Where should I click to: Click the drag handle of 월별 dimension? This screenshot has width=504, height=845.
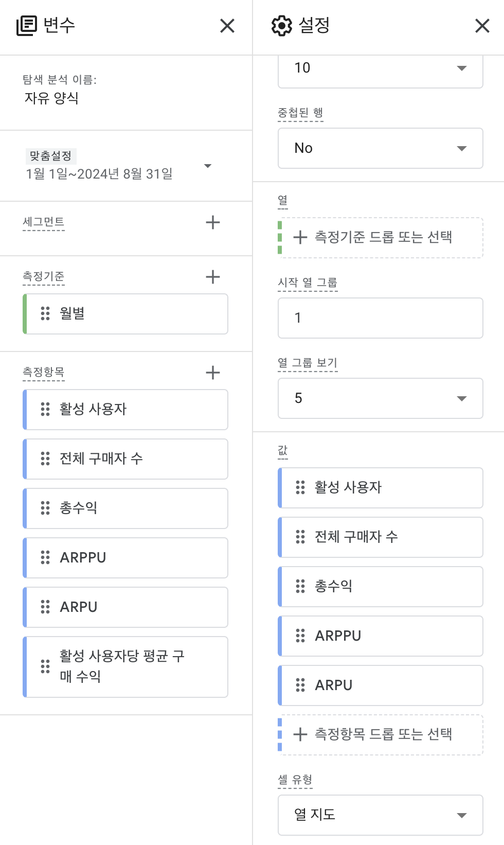click(x=45, y=313)
